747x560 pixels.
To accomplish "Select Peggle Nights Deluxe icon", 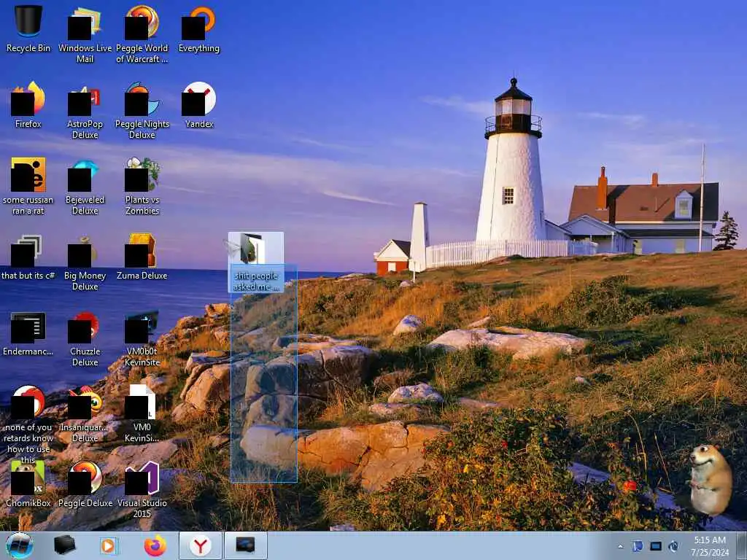I will (x=142, y=111).
